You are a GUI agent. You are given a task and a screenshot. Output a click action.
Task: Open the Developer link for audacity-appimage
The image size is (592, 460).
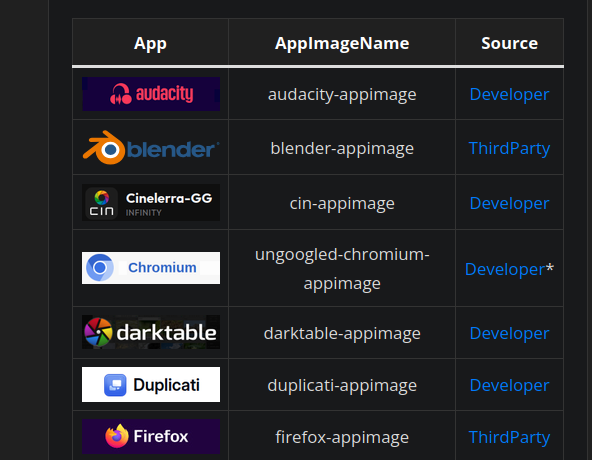click(x=509, y=94)
